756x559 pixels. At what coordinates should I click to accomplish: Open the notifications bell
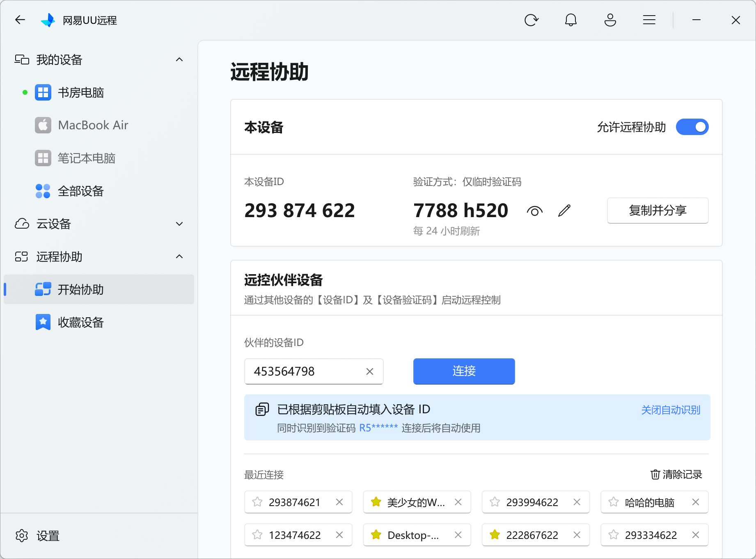pyautogui.click(x=570, y=20)
